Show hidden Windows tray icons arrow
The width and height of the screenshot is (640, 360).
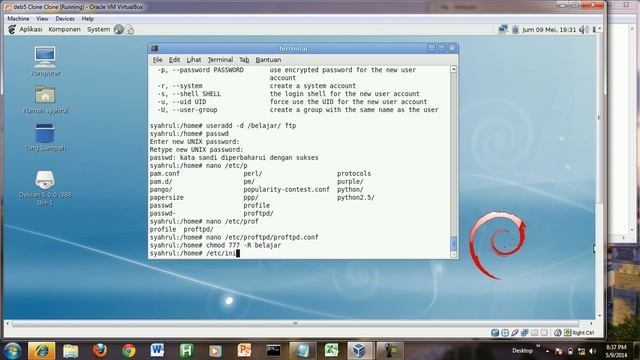coord(547,351)
